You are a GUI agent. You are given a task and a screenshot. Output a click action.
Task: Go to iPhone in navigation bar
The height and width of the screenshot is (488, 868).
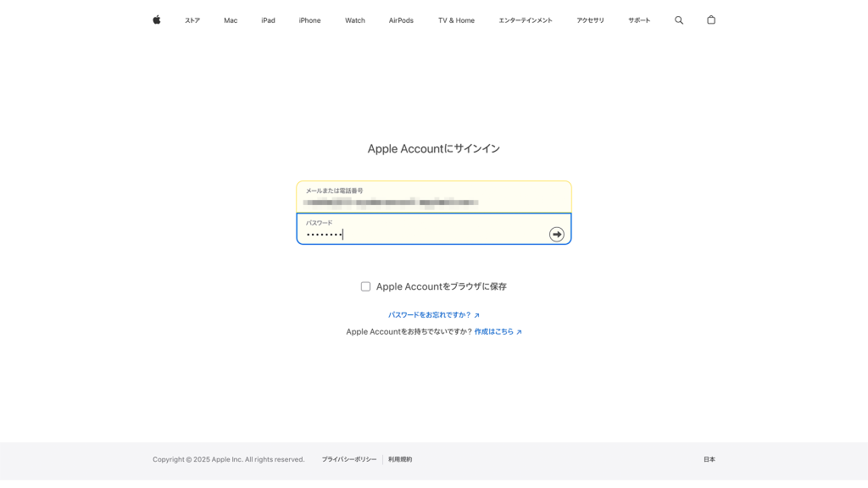click(309, 20)
